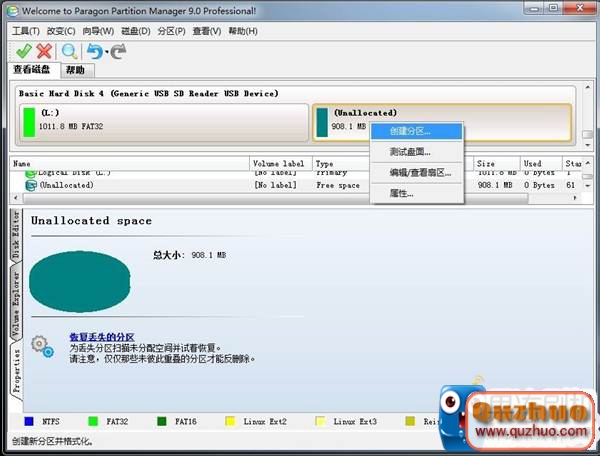Select the Unallocated 908.1 MB block
This screenshot has width=600, height=456.
click(442, 122)
